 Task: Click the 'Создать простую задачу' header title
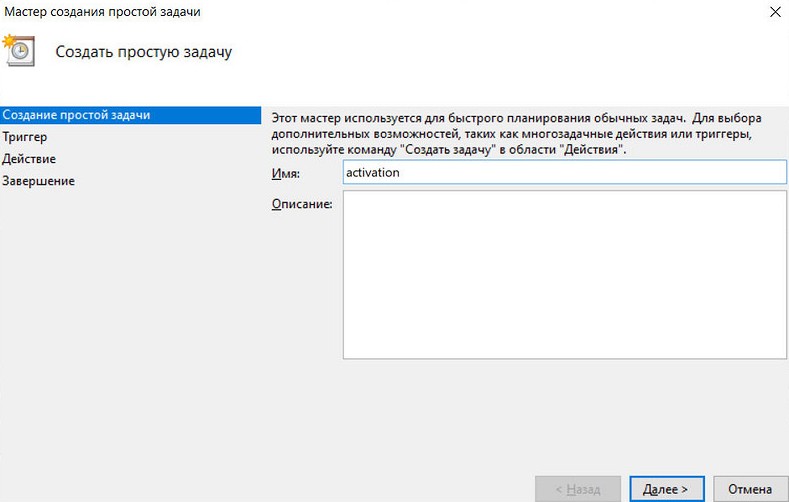143,51
